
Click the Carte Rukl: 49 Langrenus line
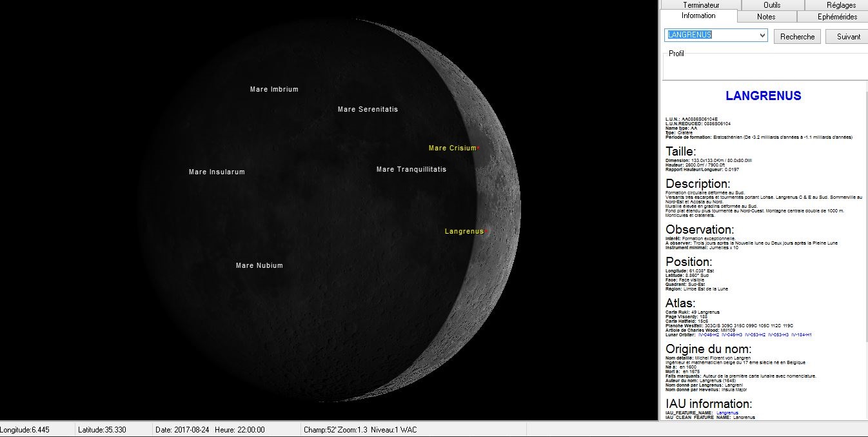(x=692, y=312)
